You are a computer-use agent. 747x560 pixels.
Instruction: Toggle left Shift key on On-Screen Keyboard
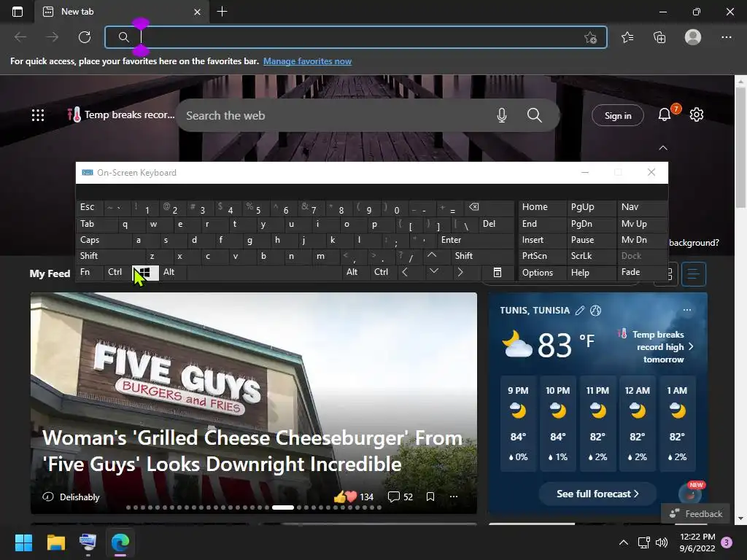click(111, 256)
